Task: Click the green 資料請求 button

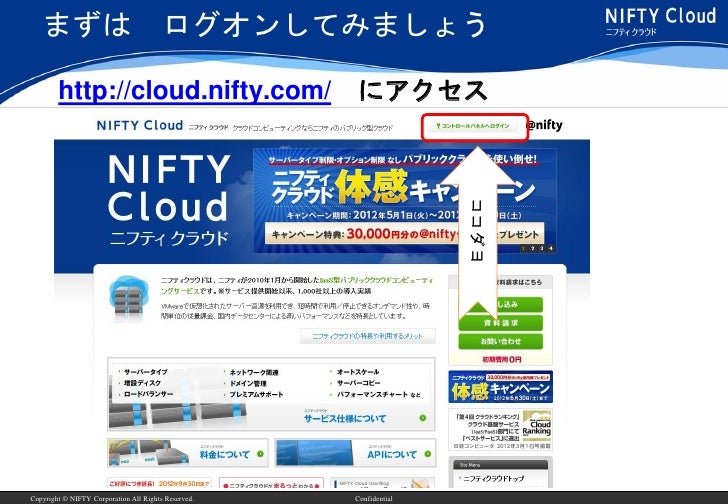Action: tap(500, 323)
